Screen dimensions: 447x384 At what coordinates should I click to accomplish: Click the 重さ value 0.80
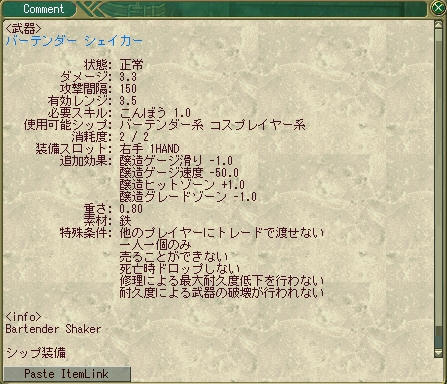pos(131,209)
